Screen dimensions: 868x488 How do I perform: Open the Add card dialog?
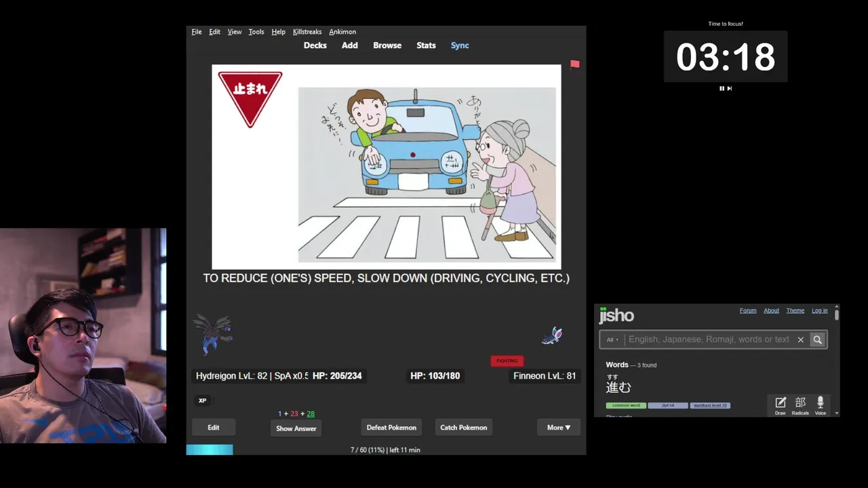click(350, 45)
